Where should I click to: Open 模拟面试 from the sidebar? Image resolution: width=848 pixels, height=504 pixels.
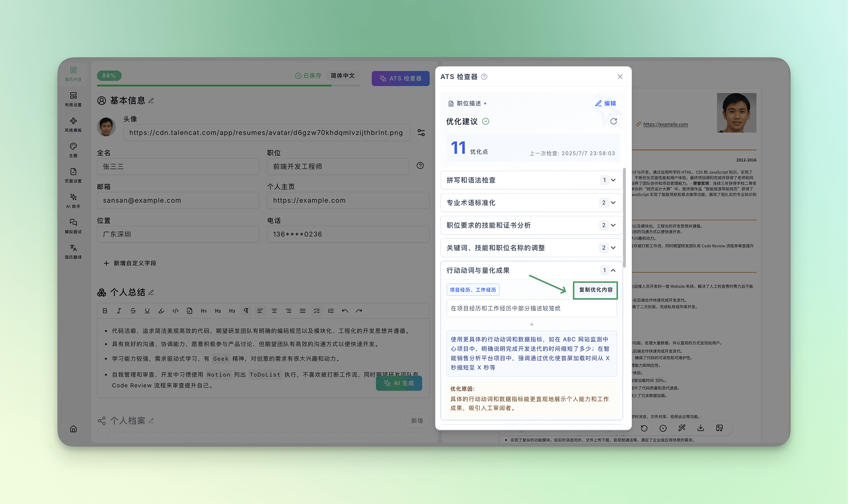73,226
